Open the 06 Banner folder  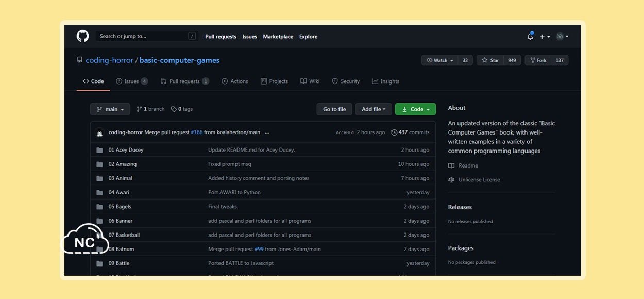(120, 221)
